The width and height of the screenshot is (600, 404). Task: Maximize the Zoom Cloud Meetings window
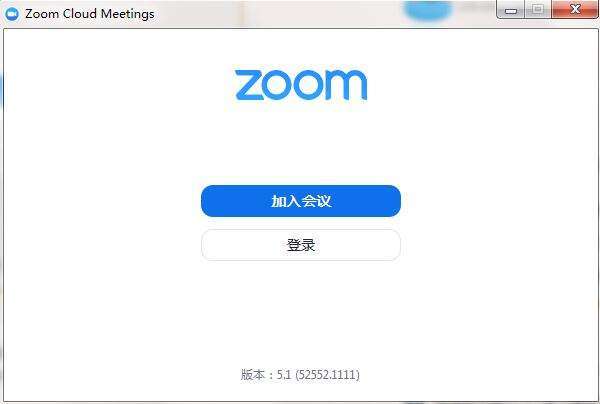tap(538, 10)
